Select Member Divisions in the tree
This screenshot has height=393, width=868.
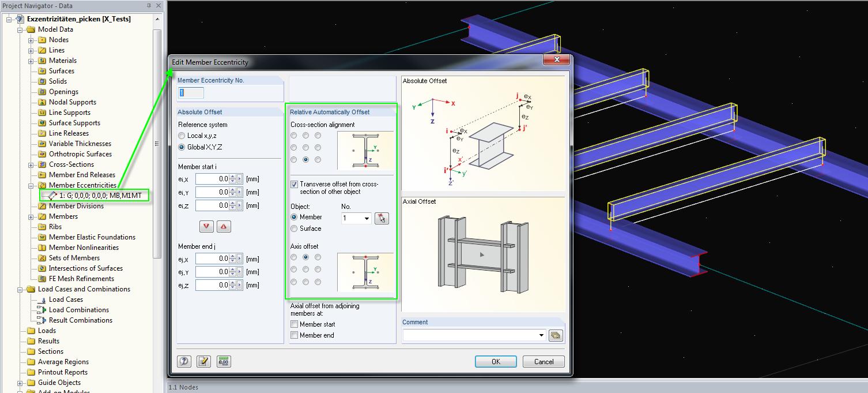coord(76,206)
